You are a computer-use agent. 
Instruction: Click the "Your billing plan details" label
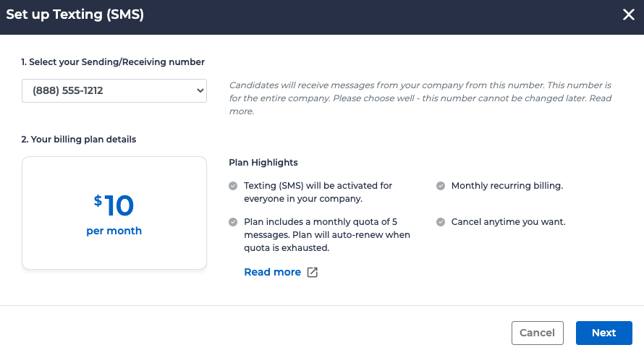(x=79, y=139)
